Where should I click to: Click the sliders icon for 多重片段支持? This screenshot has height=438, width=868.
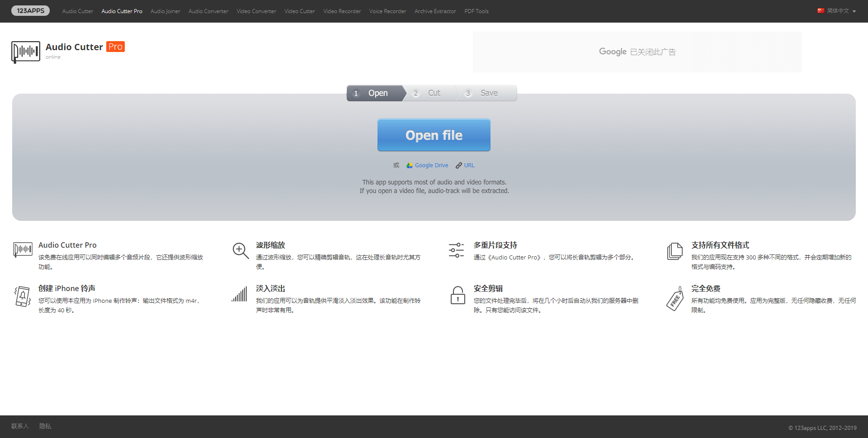(x=457, y=250)
